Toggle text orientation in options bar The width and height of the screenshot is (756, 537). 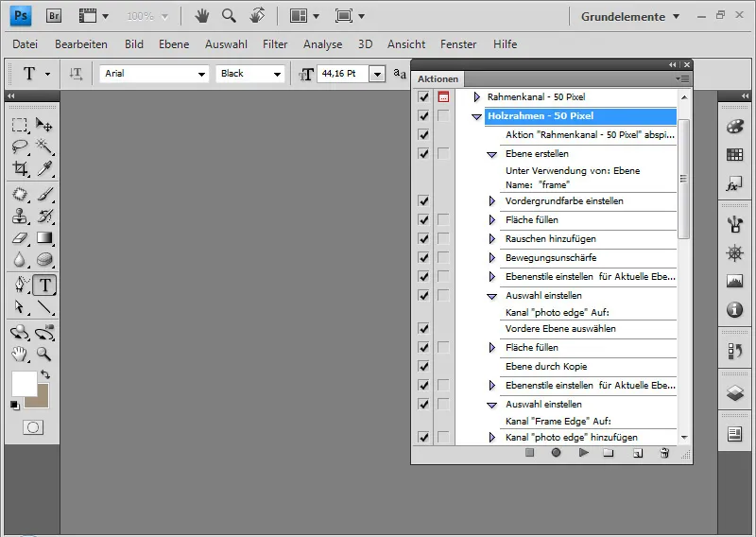(x=76, y=74)
